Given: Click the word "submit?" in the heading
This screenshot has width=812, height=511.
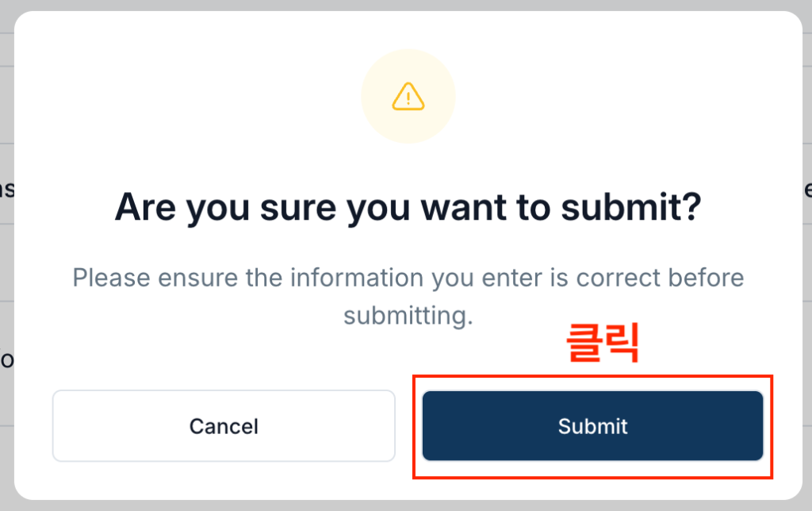Looking at the screenshot, I should pos(631,206).
